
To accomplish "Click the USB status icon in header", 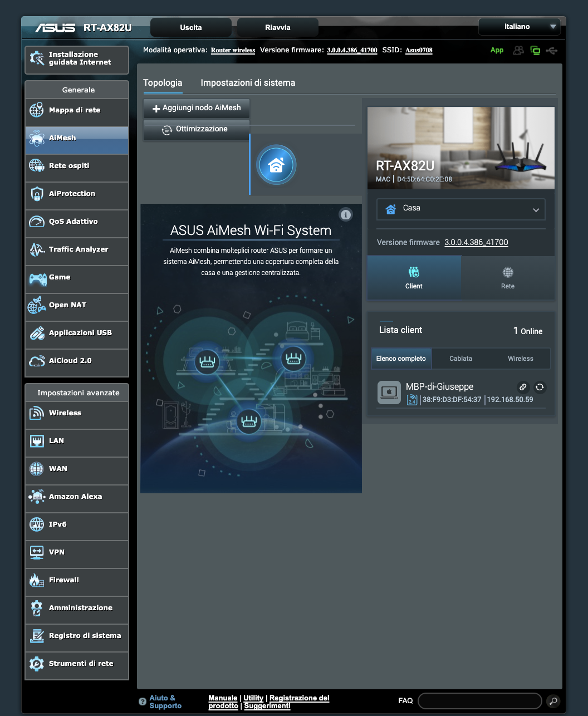I will coord(551,50).
